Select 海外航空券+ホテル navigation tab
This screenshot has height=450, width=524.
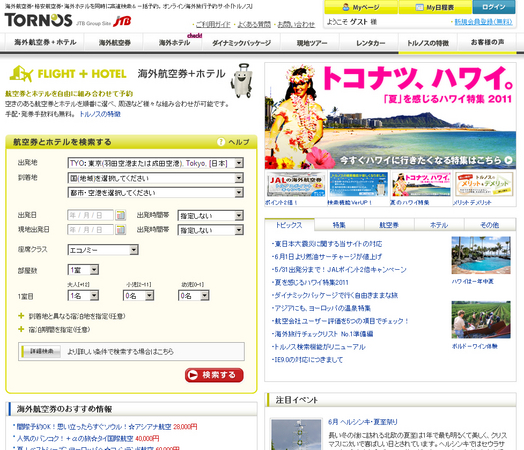(x=45, y=42)
